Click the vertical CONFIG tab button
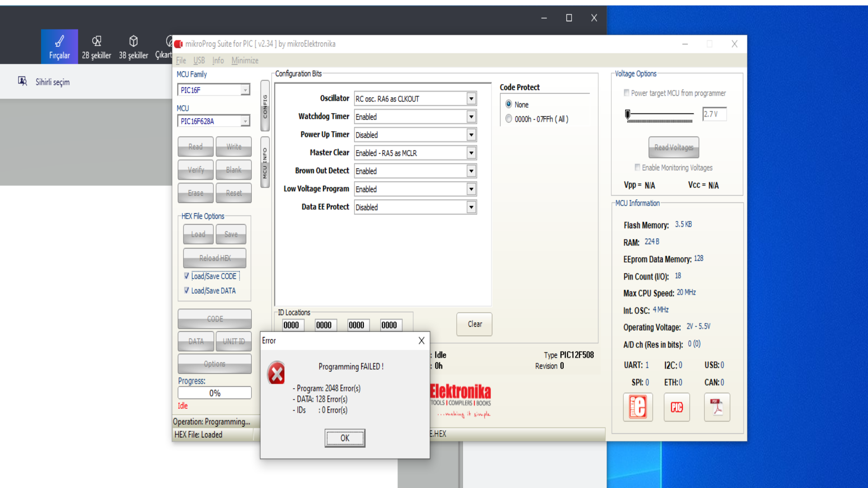868x488 pixels. tap(265, 106)
